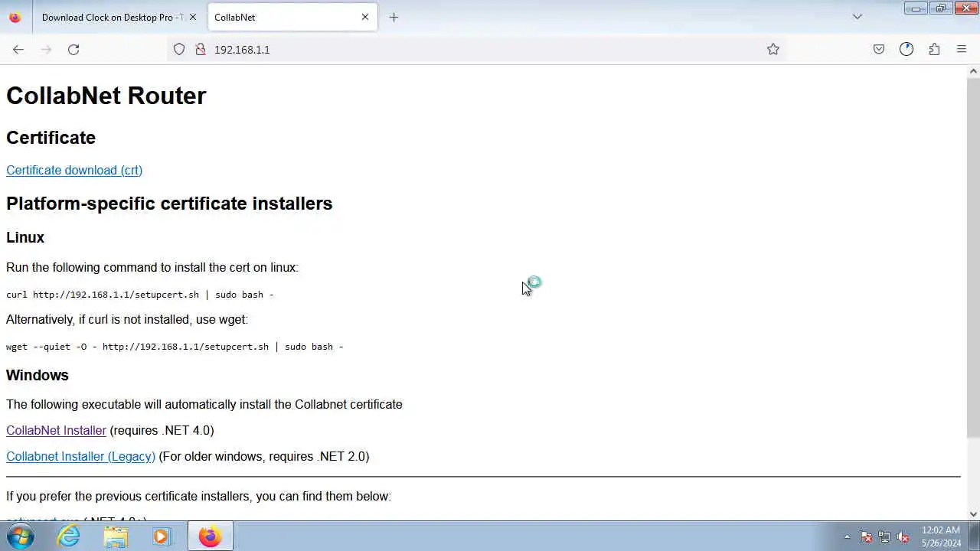This screenshot has width=980, height=551.
Task: Close the Download Clock on Desktop Pro tab
Action: 193,17
